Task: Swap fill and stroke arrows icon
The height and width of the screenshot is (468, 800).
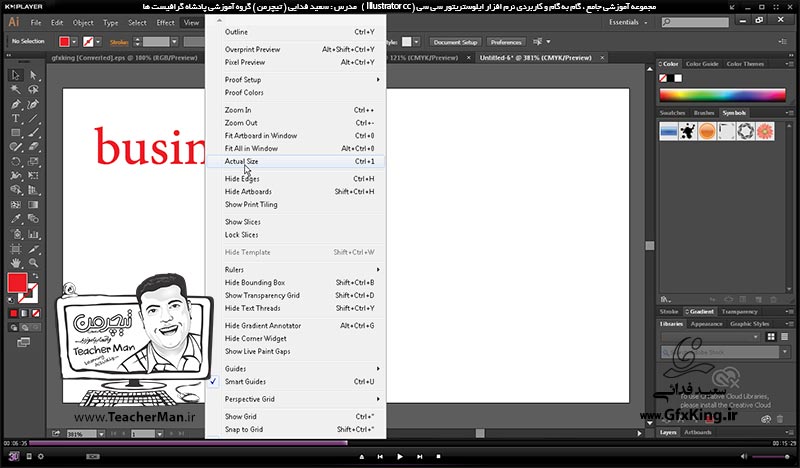Action: click(35, 276)
